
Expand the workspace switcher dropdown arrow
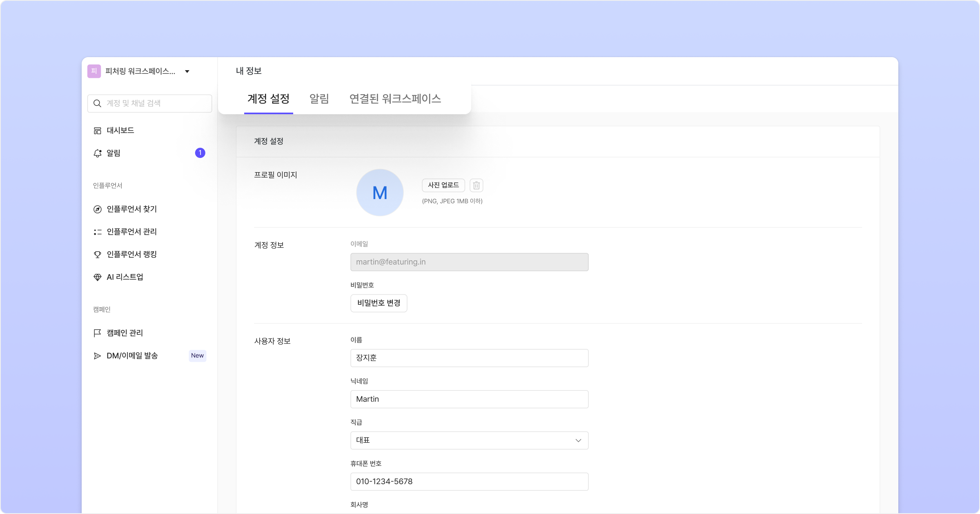coord(187,71)
